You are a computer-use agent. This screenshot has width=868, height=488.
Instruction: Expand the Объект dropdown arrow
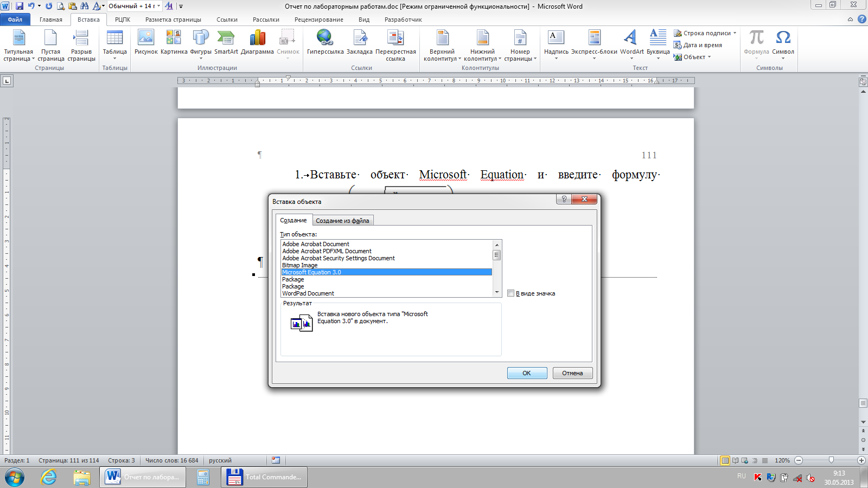(709, 57)
